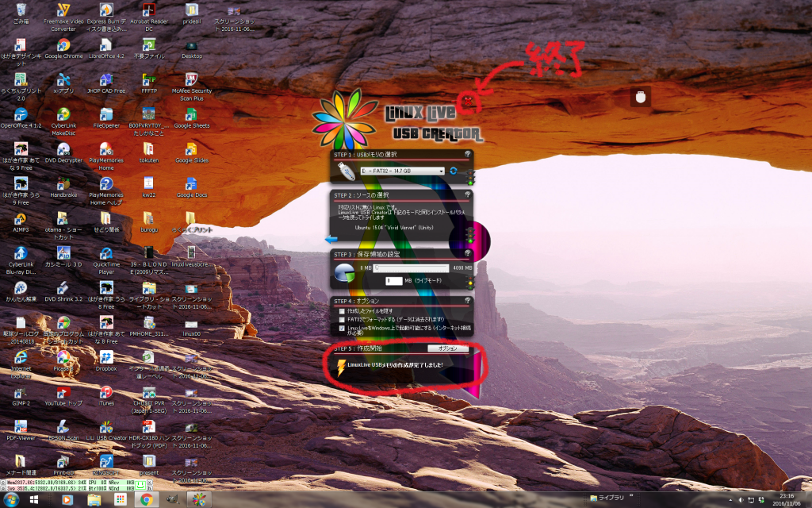This screenshot has height=508, width=812.
Task: Click the オプション button in STEP 5
Action: click(x=446, y=348)
